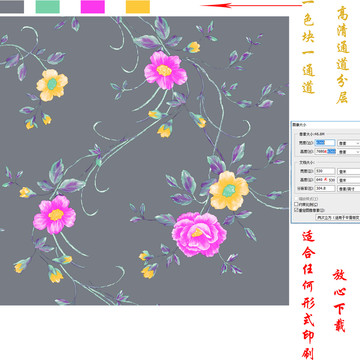
Task: Enable the constrain proportions checkbox
Action: click(x=296, y=204)
